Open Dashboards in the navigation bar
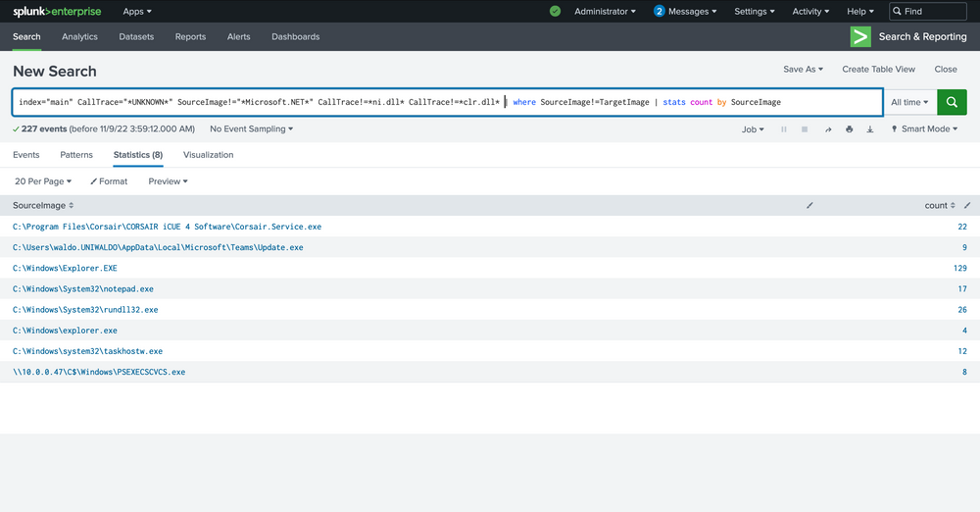Image resolution: width=980 pixels, height=512 pixels. coord(295,36)
